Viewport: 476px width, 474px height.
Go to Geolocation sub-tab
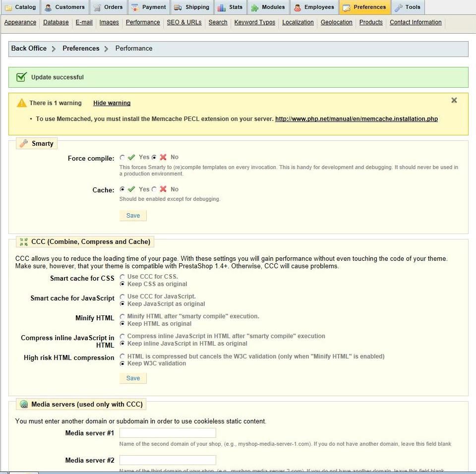coord(336,22)
